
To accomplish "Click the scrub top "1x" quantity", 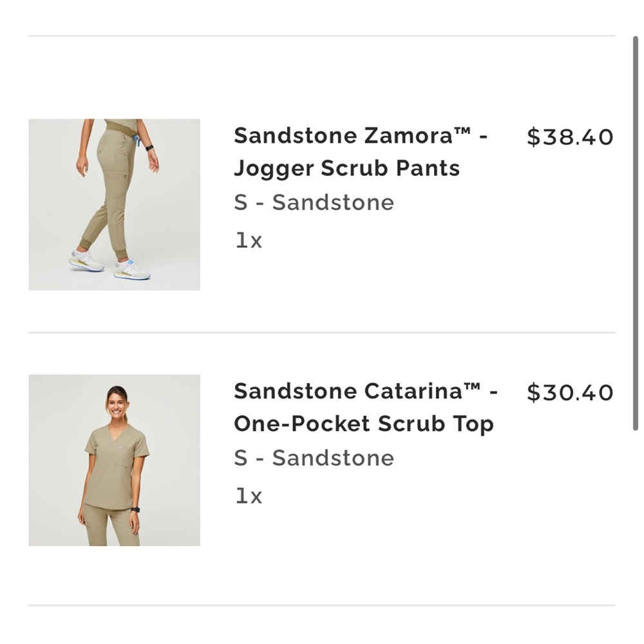I will point(249,497).
